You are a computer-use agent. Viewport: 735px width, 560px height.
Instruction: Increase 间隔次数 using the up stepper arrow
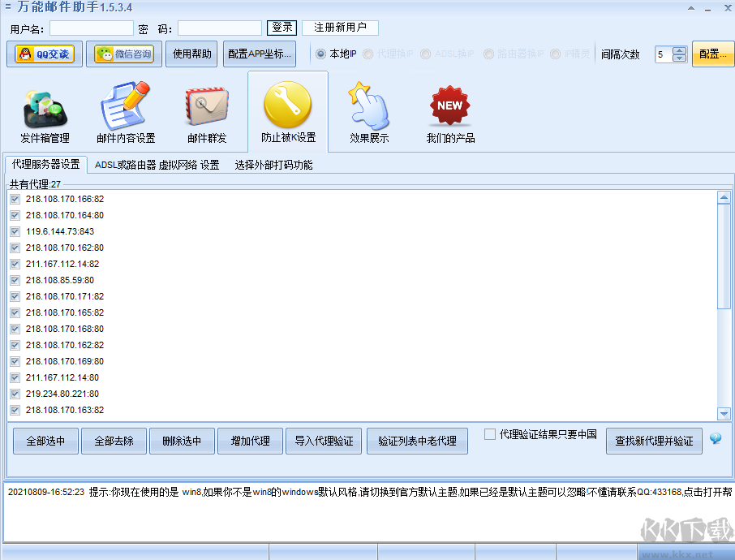click(678, 50)
